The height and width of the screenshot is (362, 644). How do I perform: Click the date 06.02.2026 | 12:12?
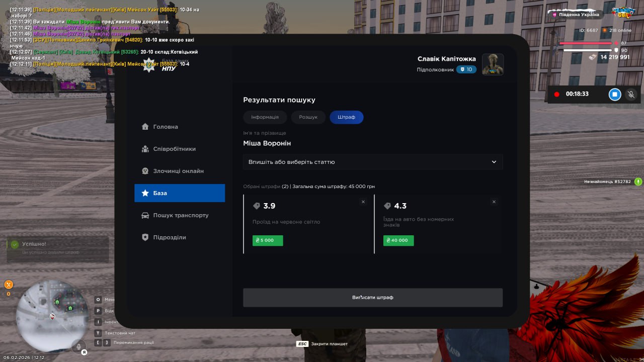(x=24, y=357)
